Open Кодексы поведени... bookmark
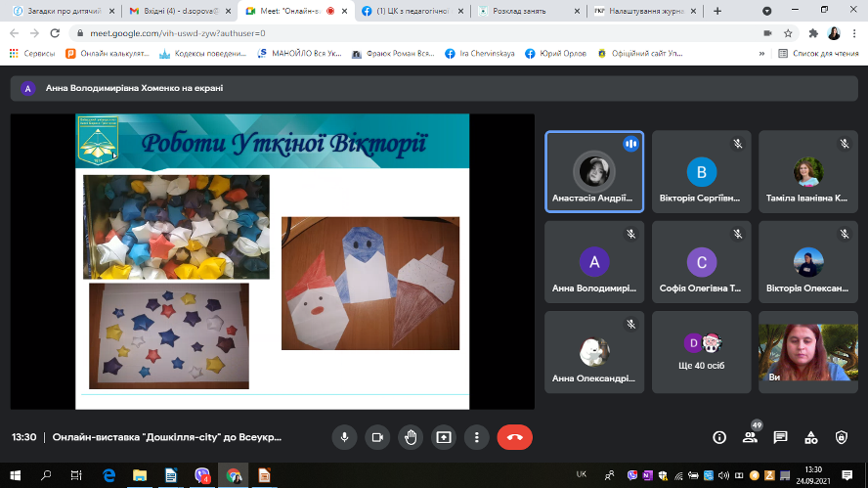The image size is (868, 488). point(202,54)
